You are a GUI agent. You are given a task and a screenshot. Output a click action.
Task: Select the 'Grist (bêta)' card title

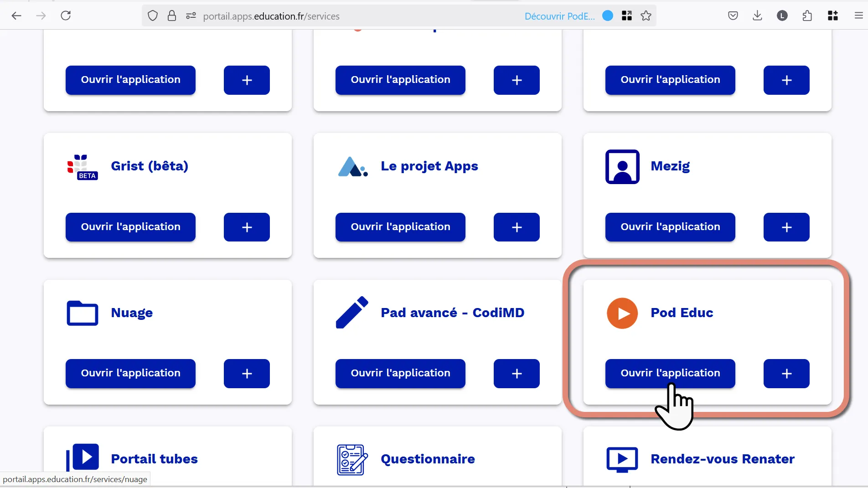point(150,166)
